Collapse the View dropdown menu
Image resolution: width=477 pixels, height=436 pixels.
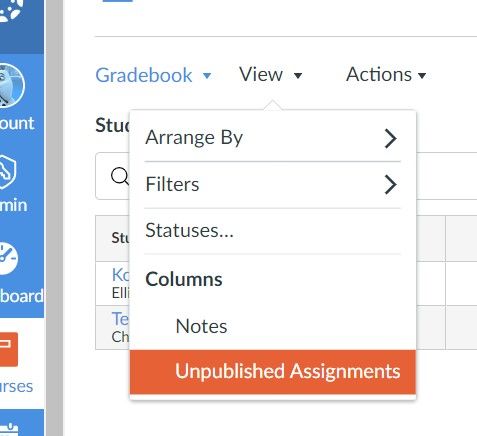click(x=270, y=75)
